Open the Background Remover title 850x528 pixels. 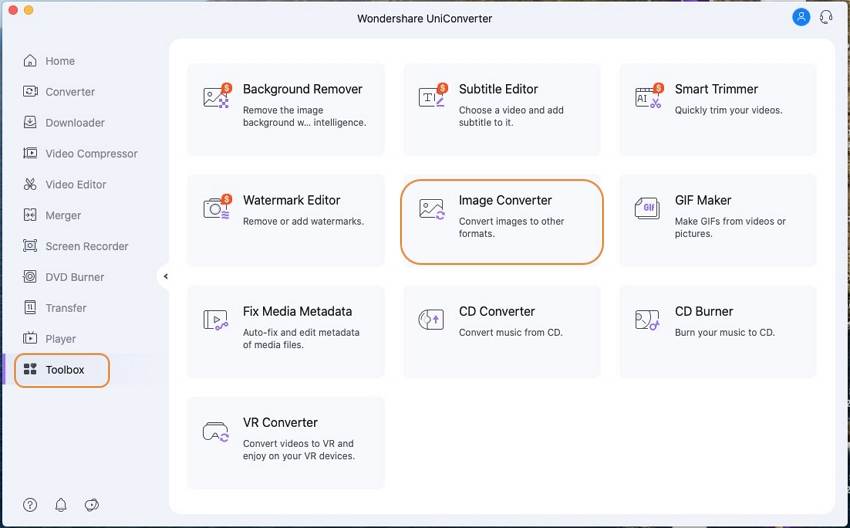(302, 89)
